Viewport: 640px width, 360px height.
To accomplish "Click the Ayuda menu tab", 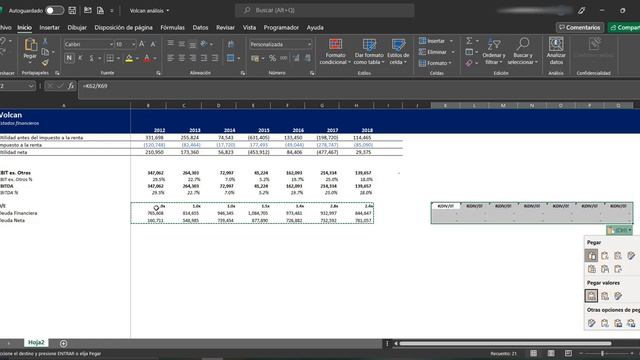I will coord(315,27).
